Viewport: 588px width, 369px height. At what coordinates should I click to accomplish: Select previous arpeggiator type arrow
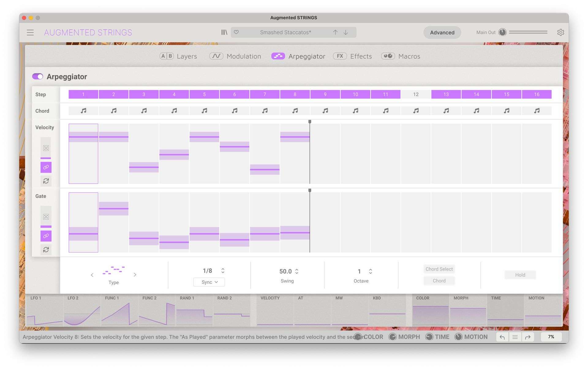coord(92,275)
